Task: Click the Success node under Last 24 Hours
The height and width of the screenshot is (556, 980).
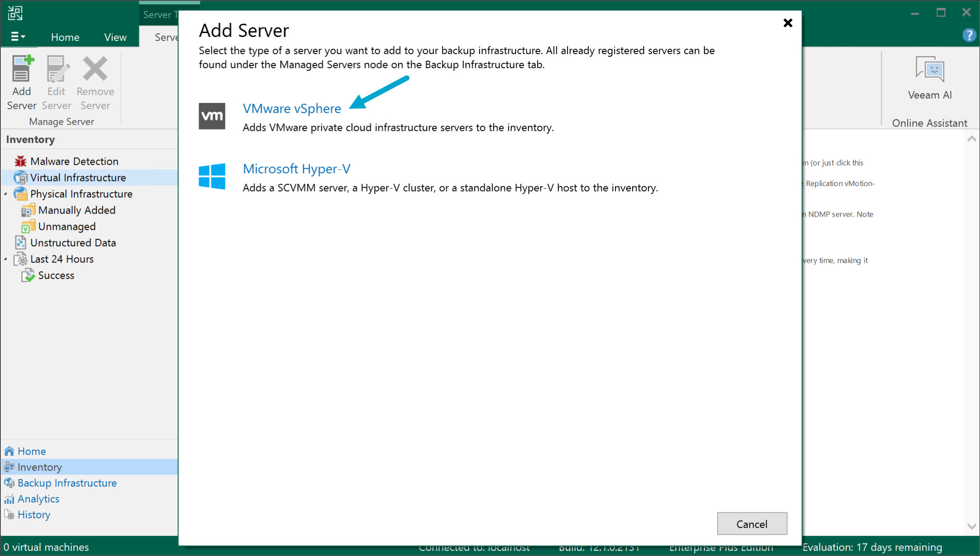Action: [x=56, y=275]
